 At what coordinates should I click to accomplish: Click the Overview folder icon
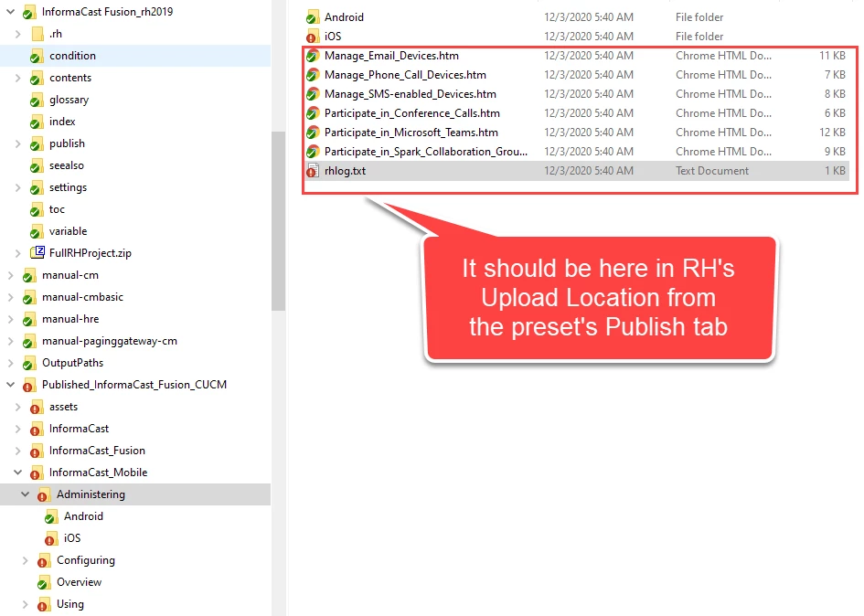pos(44,582)
